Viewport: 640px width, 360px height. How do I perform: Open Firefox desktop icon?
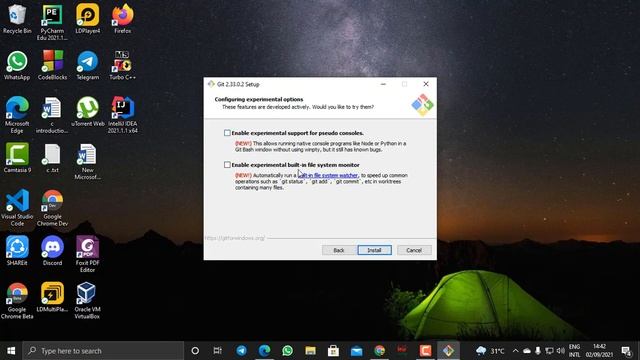122,19
